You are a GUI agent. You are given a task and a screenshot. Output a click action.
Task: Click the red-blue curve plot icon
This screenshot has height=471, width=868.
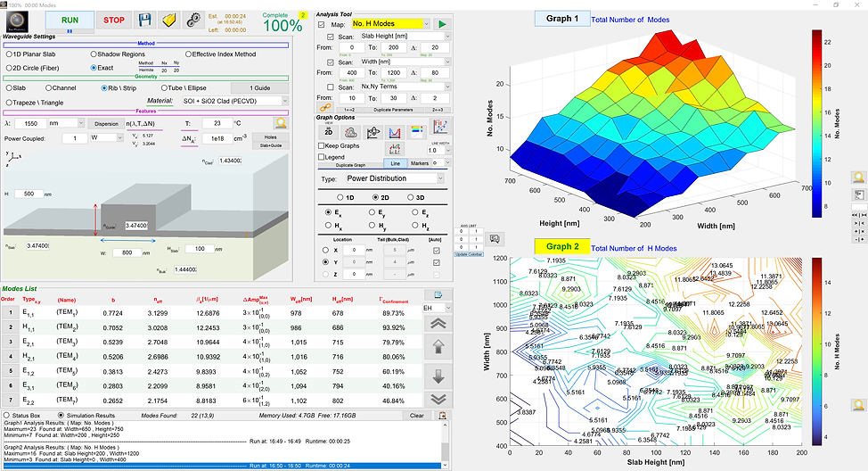coord(395,132)
